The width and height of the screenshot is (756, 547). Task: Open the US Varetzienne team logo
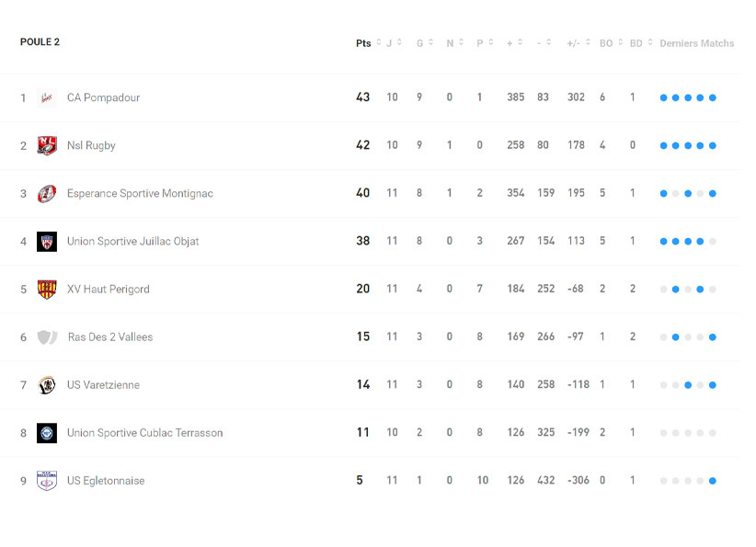tap(47, 384)
